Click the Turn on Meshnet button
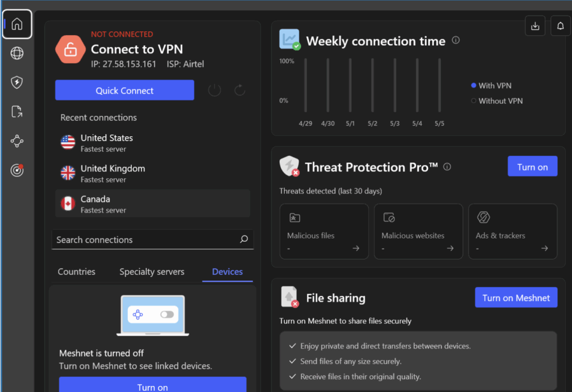572x392 pixels. click(516, 298)
